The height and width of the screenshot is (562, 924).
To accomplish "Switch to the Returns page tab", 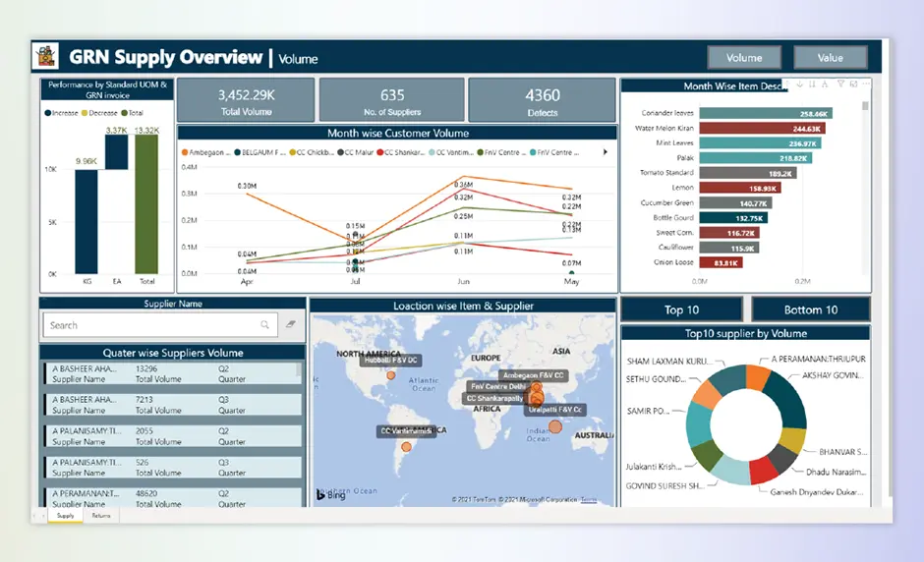I will tap(101, 515).
